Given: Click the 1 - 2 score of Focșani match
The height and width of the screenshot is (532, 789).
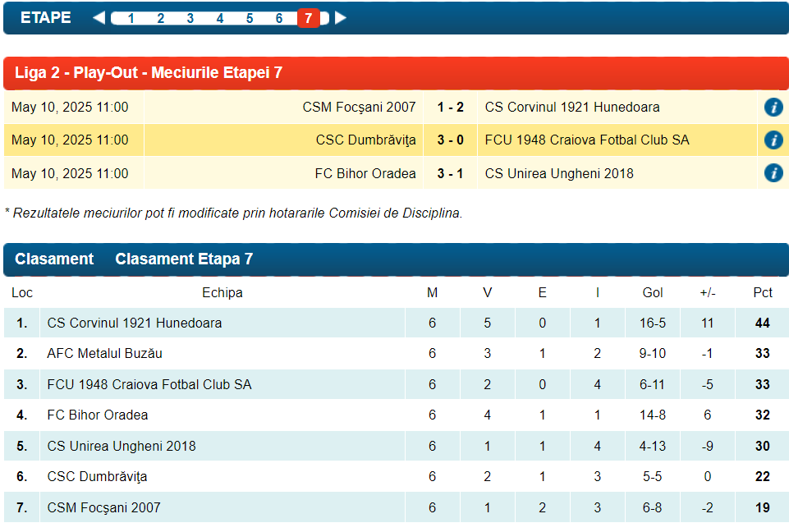Looking at the screenshot, I should (x=450, y=107).
